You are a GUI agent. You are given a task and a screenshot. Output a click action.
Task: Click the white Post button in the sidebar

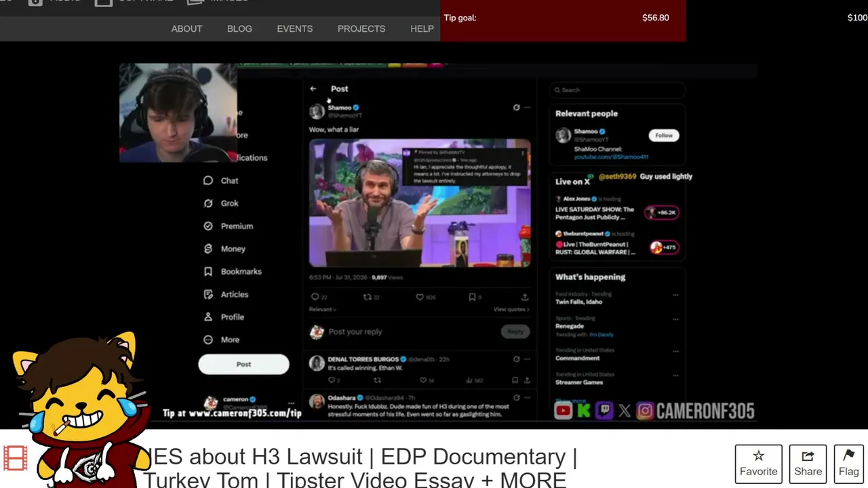[243, 365]
